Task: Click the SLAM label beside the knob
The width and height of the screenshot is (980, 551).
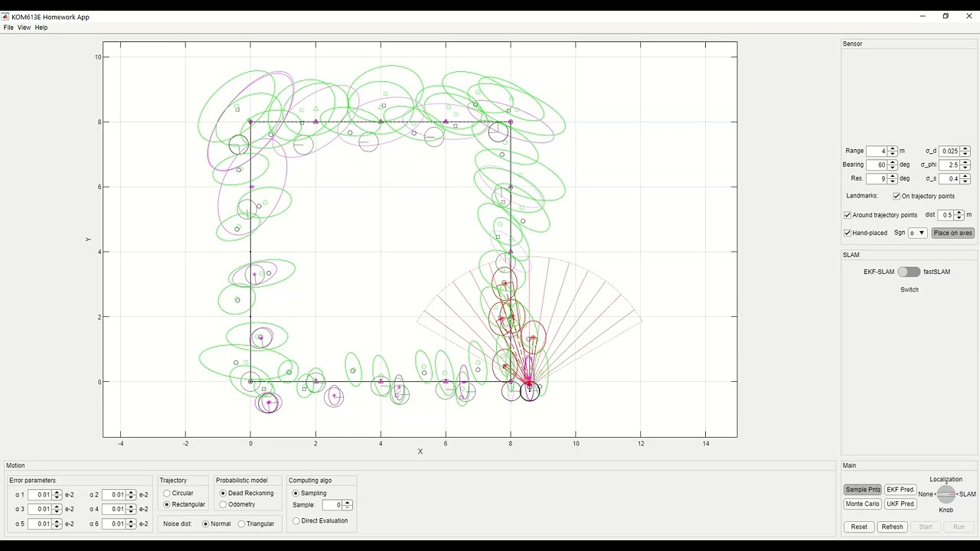Action: click(968, 494)
